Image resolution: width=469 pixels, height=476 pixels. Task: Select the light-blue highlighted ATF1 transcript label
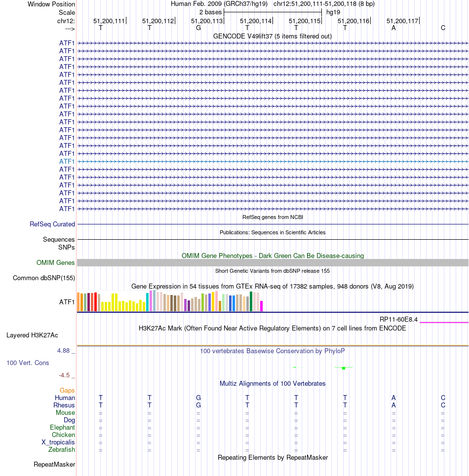point(67,161)
